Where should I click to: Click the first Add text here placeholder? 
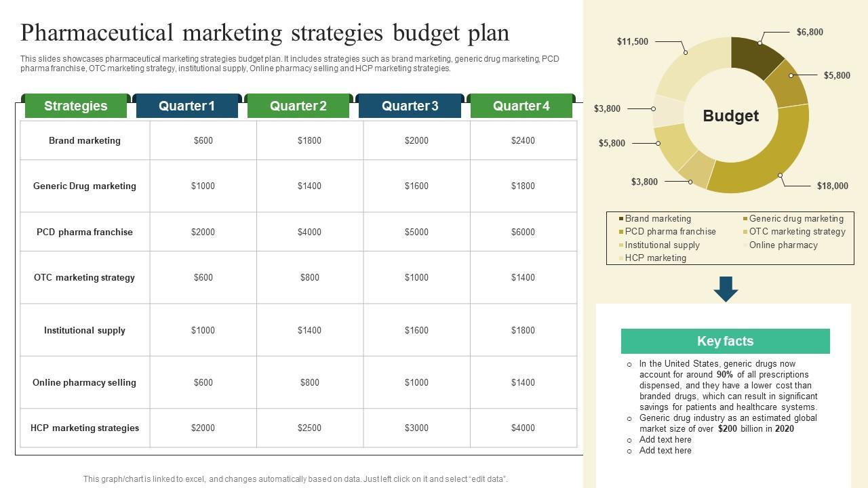point(665,440)
